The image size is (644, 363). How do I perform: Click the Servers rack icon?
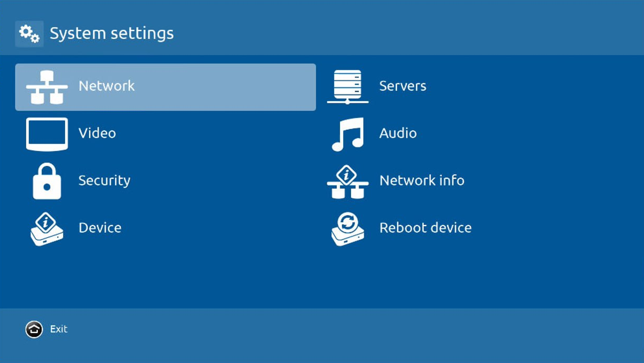347,87
